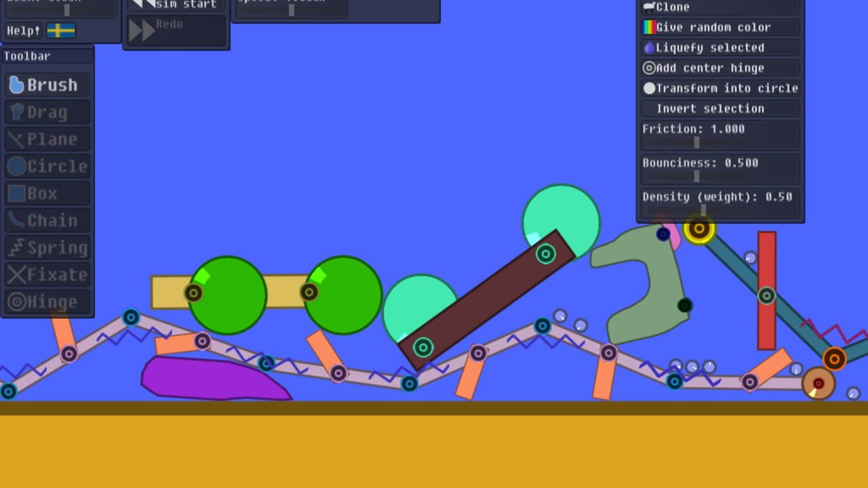Image resolution: width=868 pixels, height=488 pixels.
Task: Adjust the Friction slider
Action: (x=696, y=142)
